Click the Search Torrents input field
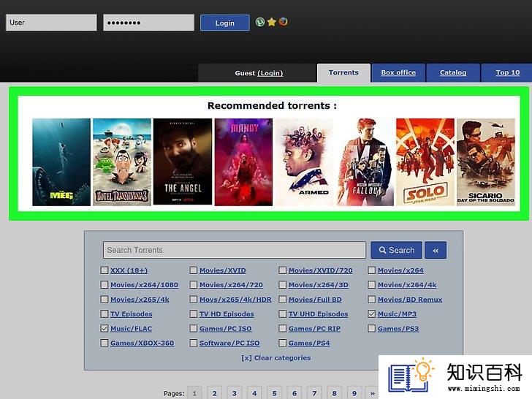 (235, 250)
